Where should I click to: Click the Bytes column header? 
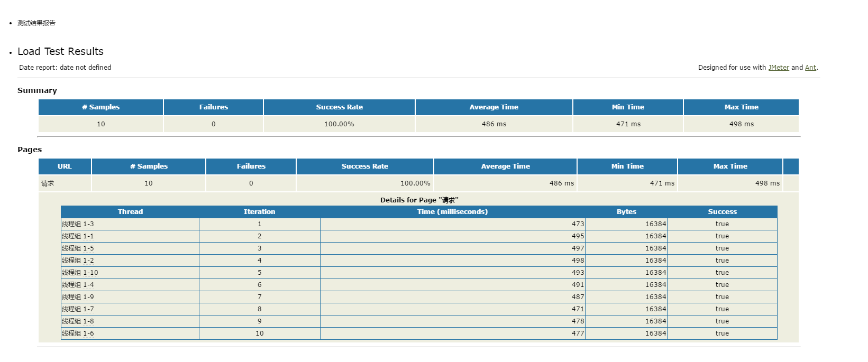626,212
